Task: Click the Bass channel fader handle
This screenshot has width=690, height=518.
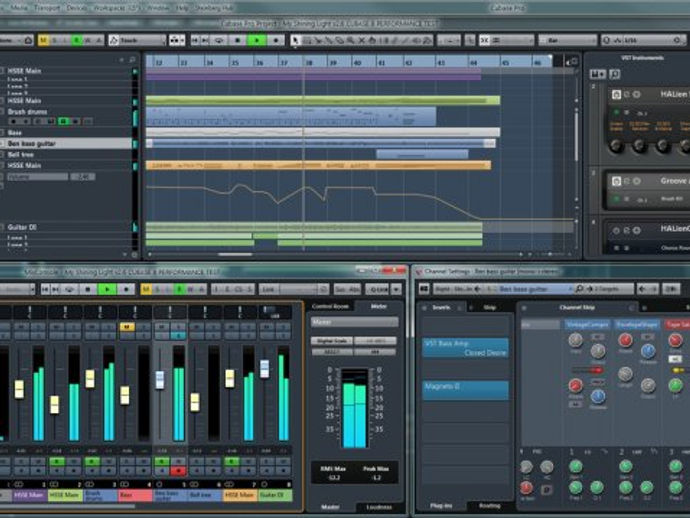Action: [125, 395]
